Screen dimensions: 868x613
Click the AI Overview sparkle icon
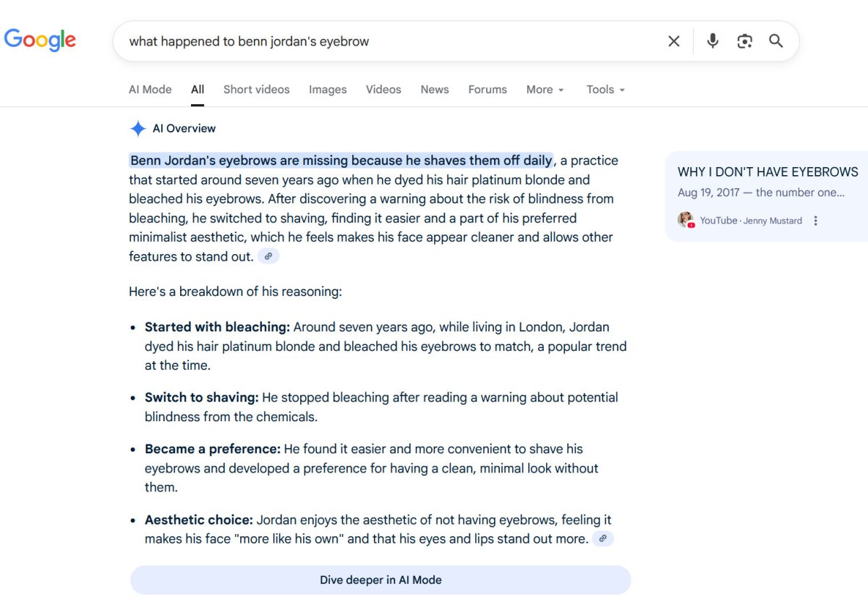tap(137, 129)
